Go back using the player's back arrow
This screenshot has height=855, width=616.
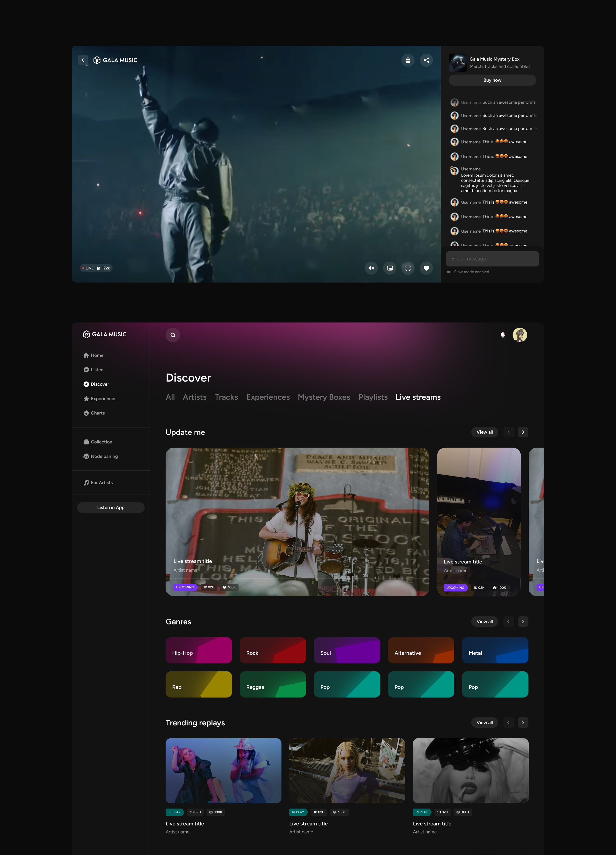click(83, 60)
